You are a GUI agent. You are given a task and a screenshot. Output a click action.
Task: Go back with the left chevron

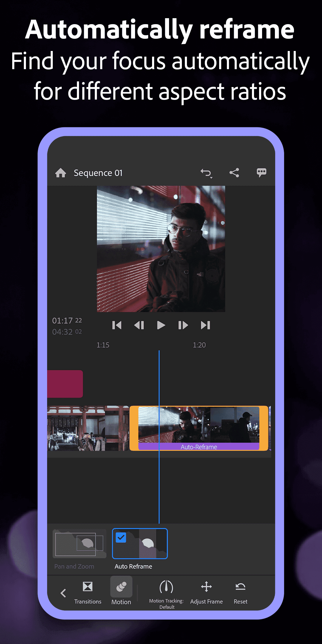[63, 593]
